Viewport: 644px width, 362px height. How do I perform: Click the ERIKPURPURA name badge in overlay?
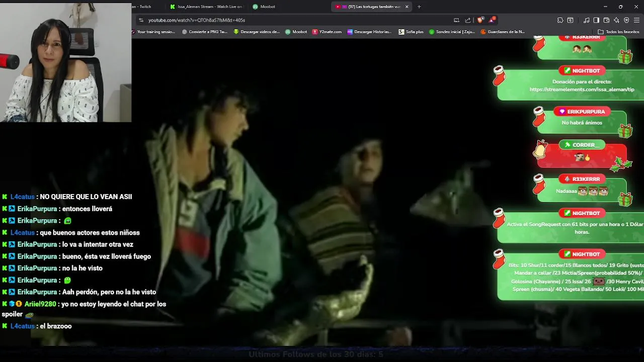[x=583, y=112]
